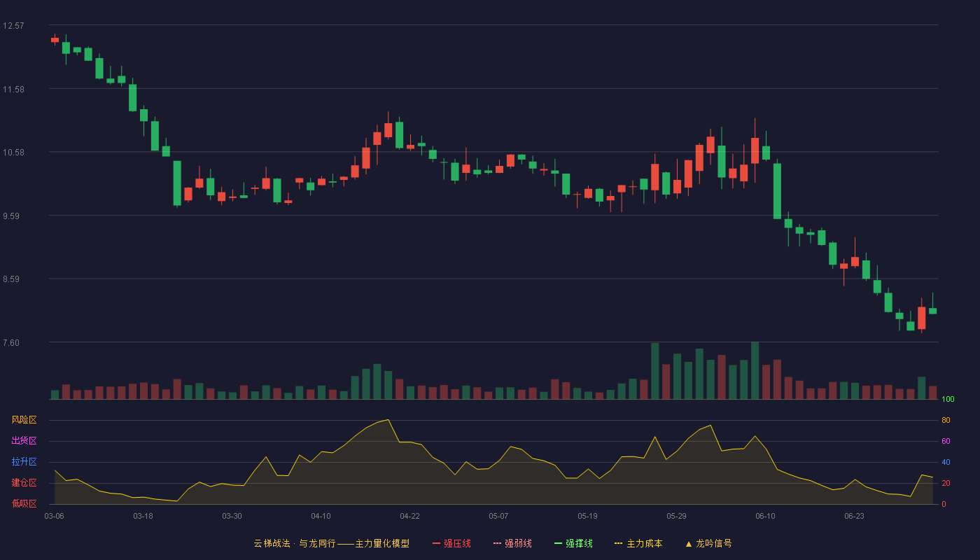Image resolution: width=980 pixels, height=560 pixels.
Task: Click the 12.57 price axis label
Action: coord(13,26)
